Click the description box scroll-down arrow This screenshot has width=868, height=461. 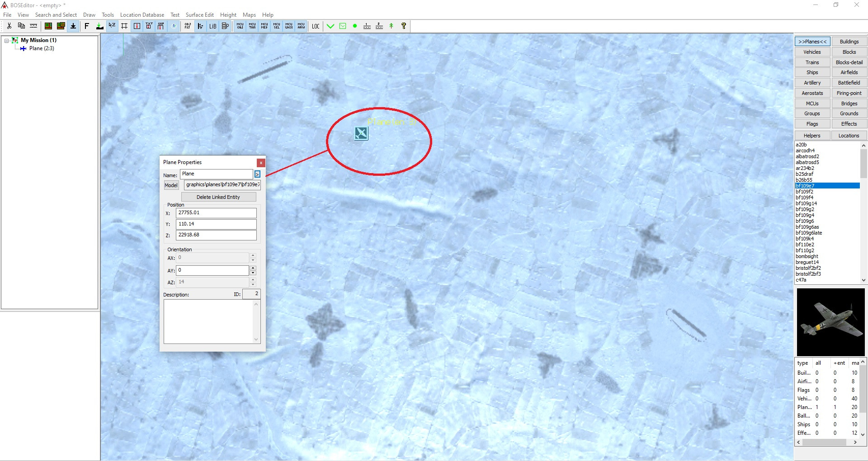pyautogui.click(x=256, y=339)
